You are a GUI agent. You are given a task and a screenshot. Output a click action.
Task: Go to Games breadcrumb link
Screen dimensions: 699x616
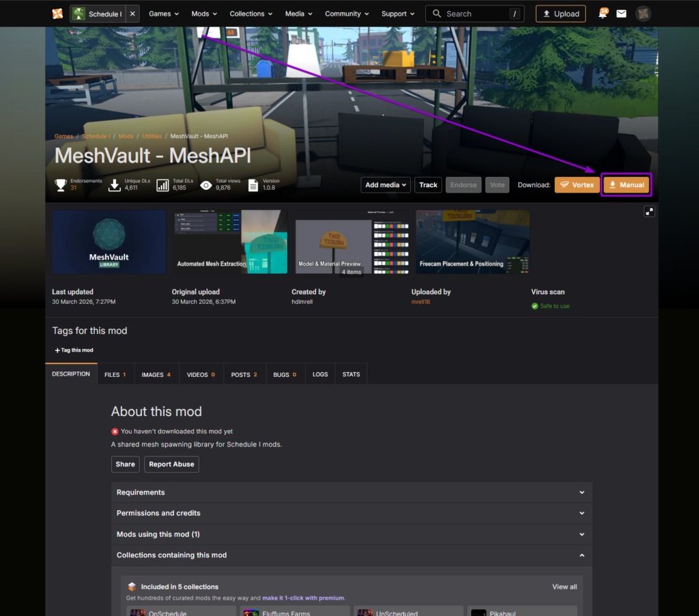coord(63,136)
